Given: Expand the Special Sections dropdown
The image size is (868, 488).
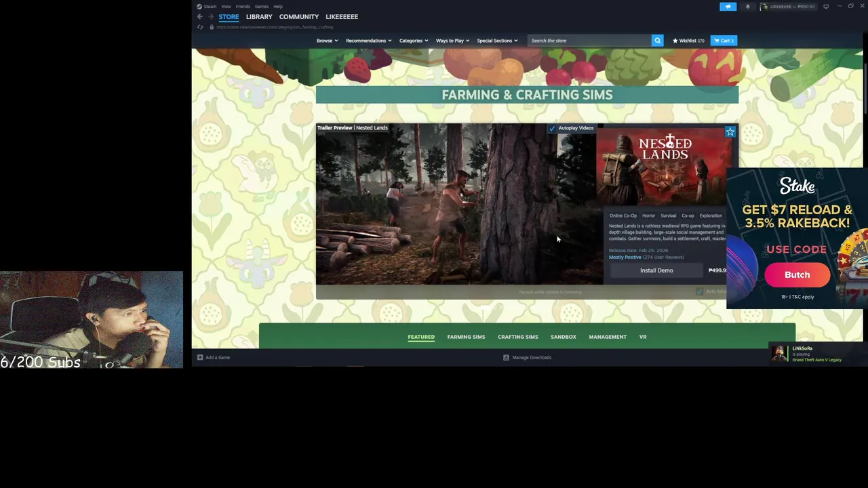Looking at the screenshot, I should coord(497,41).
